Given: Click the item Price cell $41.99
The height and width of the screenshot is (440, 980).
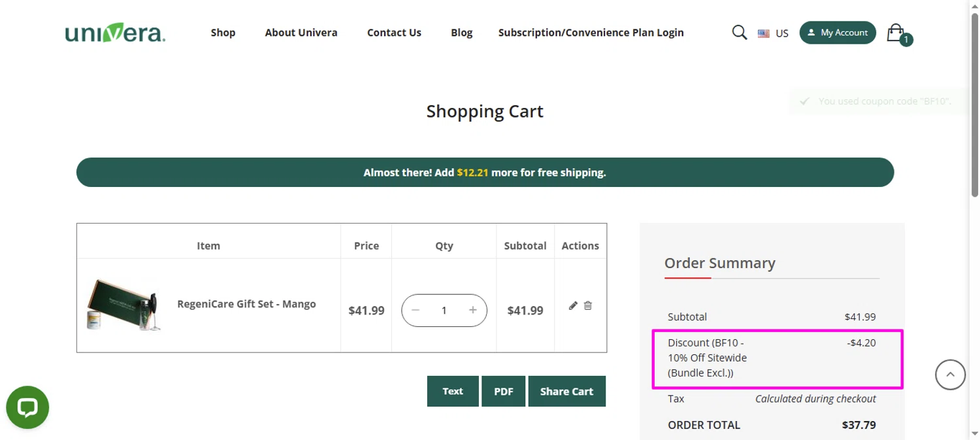Looking at the screenshot, I should click(x=367, y=311).
